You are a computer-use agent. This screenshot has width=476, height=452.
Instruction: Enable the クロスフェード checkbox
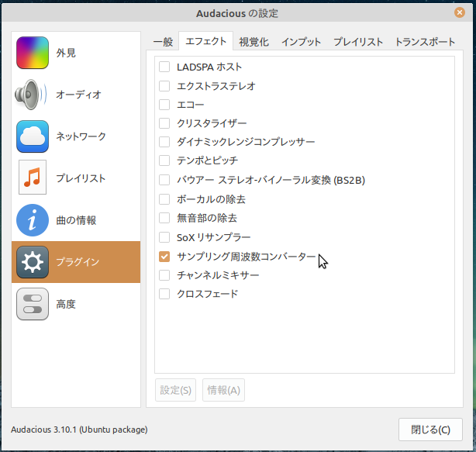tap(164, 294)
